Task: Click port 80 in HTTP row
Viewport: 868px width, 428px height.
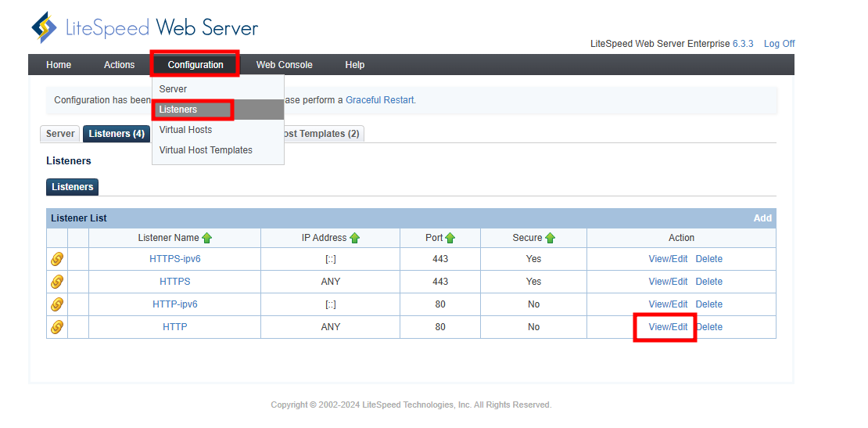Action: click(440, 327)
